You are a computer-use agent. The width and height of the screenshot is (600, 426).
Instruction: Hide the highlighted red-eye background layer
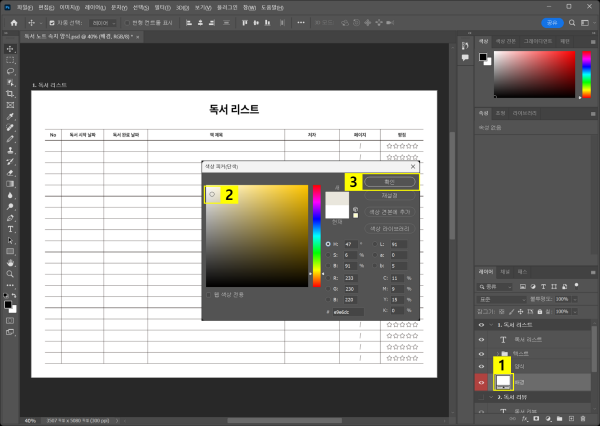coord(481,382)
